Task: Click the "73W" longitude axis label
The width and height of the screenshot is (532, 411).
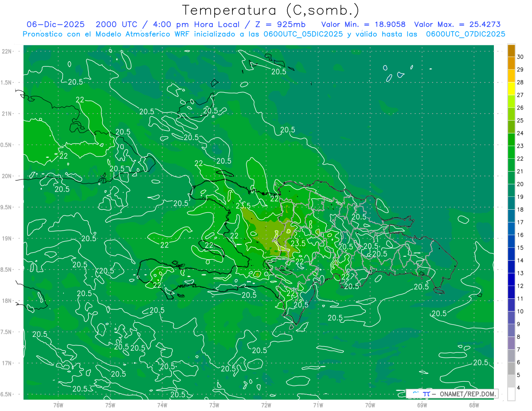Action: click(x=214, y=405)
